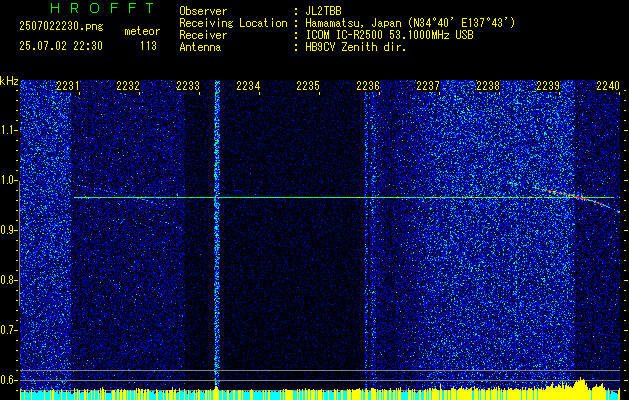Click the 0.7 kHz axis label
629x400 pixels.
[8, 330]
